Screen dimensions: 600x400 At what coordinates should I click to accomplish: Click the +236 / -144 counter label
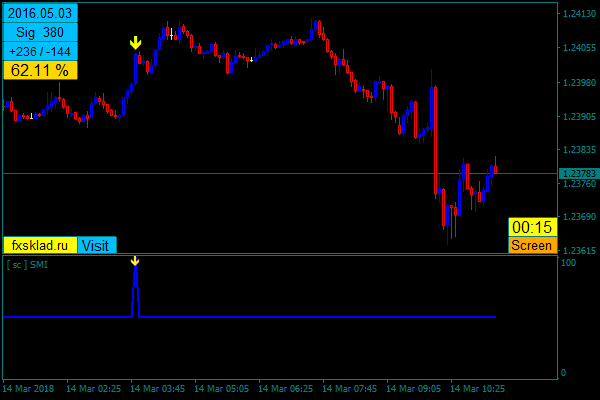click(40, 51)
